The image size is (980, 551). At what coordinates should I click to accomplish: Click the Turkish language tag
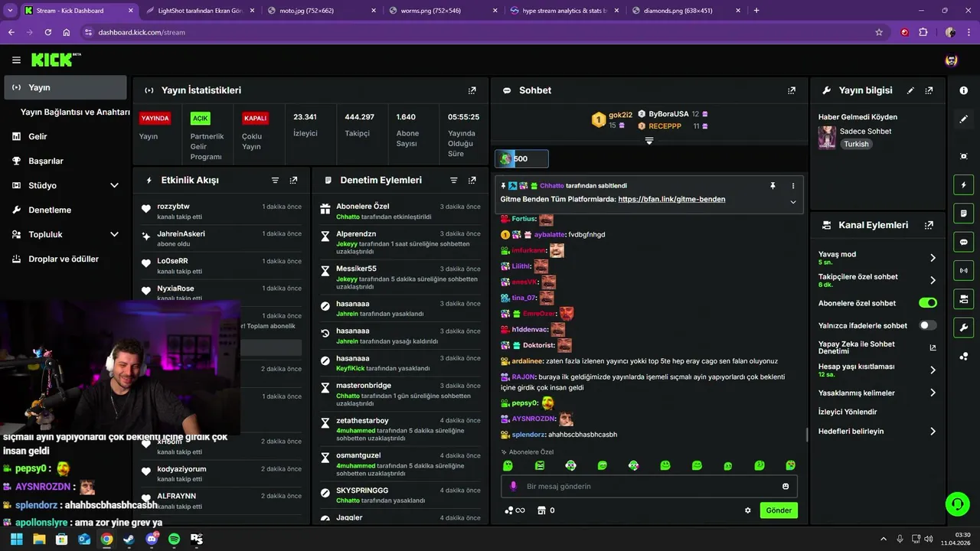856,144
